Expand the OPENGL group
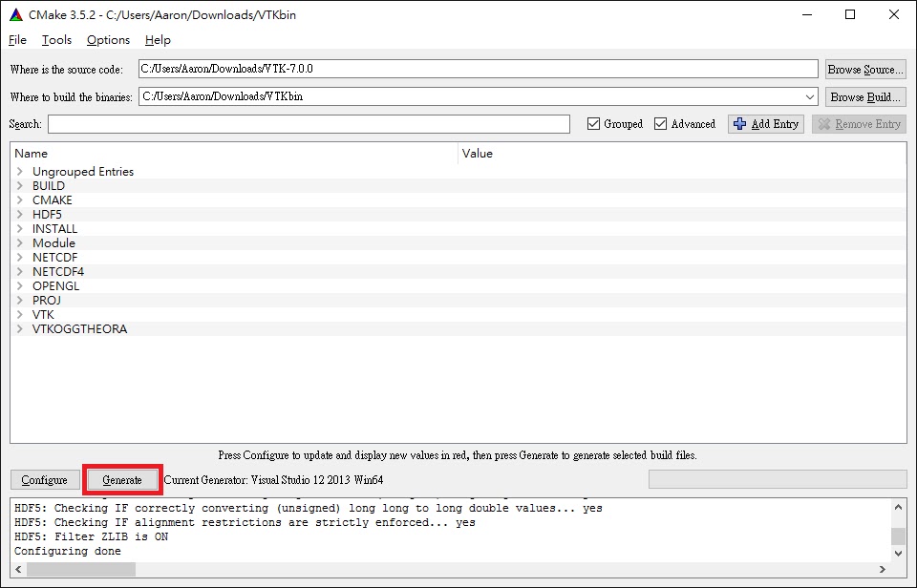The width and height of the screenshot is (917, 588). coord(20,285)
